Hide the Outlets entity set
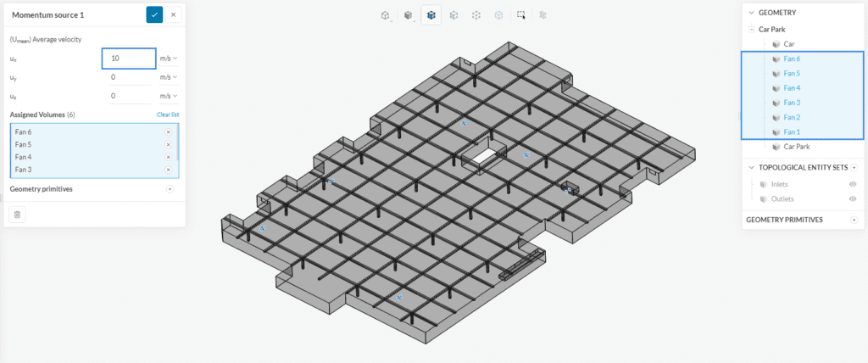This screenshot has height=363, width=868. click(x=853, y=198)
